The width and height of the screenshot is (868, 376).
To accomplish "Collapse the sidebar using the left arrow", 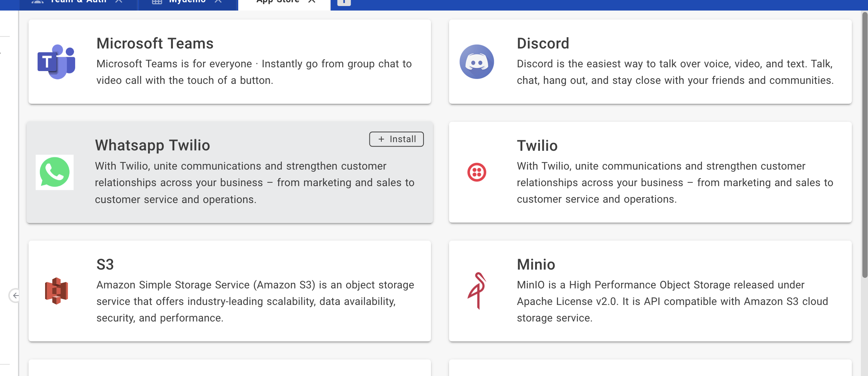I will click(15, 296).
